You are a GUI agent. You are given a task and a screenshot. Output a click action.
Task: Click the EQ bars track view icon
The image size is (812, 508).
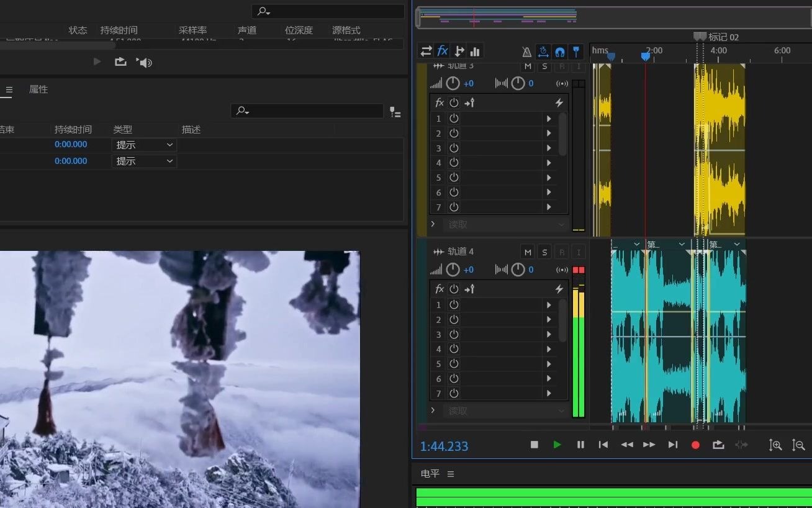475,51
